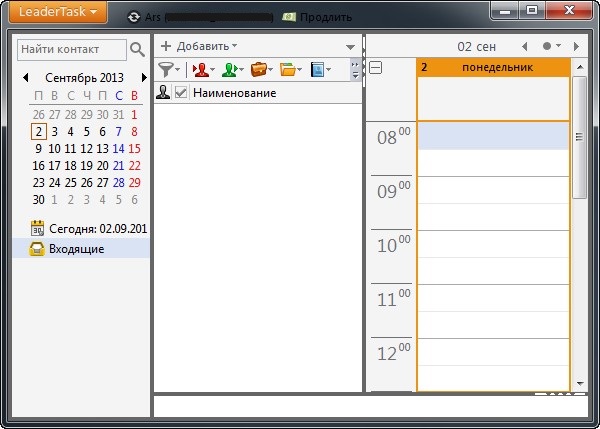The image size is (600, 429).
Task: Open the yellow folder category filter
Action: (x=289, y=69)
